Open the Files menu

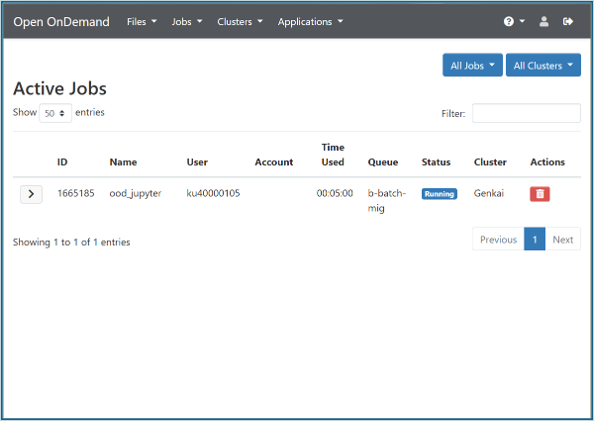(142, 22)
